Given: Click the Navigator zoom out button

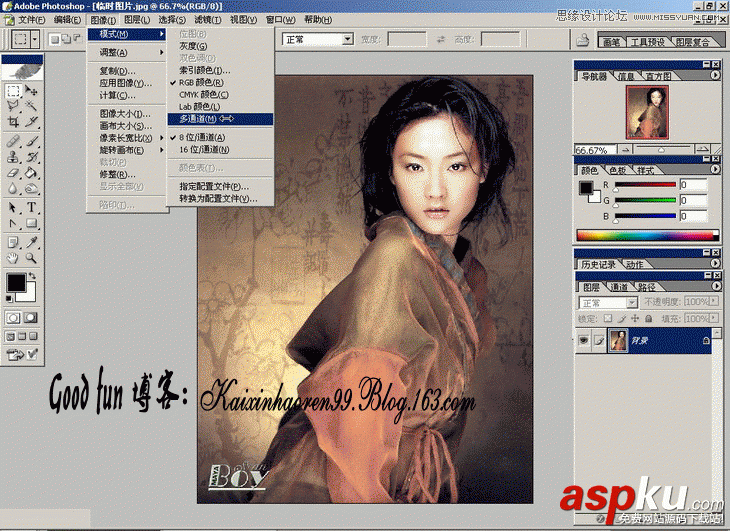Looking at the screenshot, I should (x=625, y=149).
